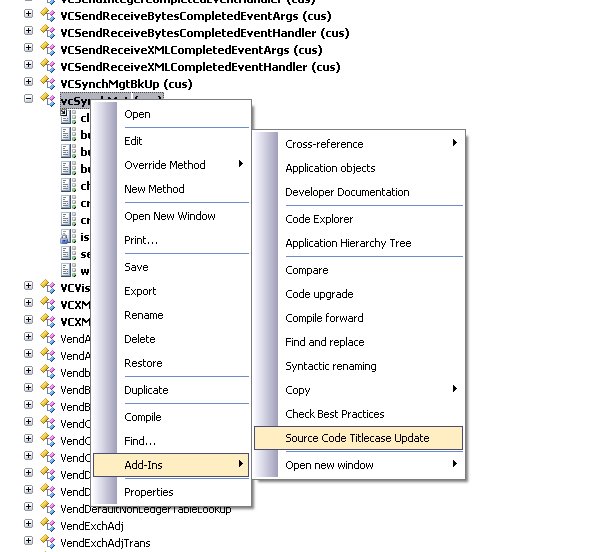Run Check Best Practices
590x552 pixels.
tap(359, 414)
